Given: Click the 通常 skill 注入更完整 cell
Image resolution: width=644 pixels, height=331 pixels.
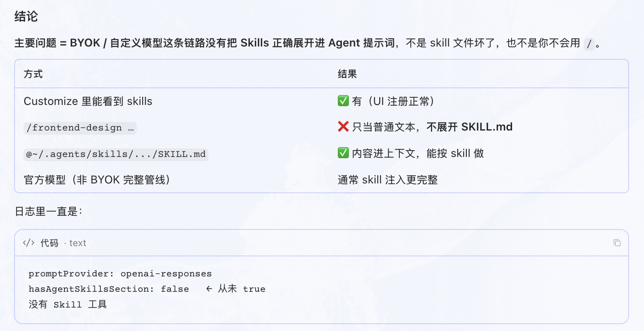Looking at the screenshot, I should pyautogui.click(x=388, y=180).
